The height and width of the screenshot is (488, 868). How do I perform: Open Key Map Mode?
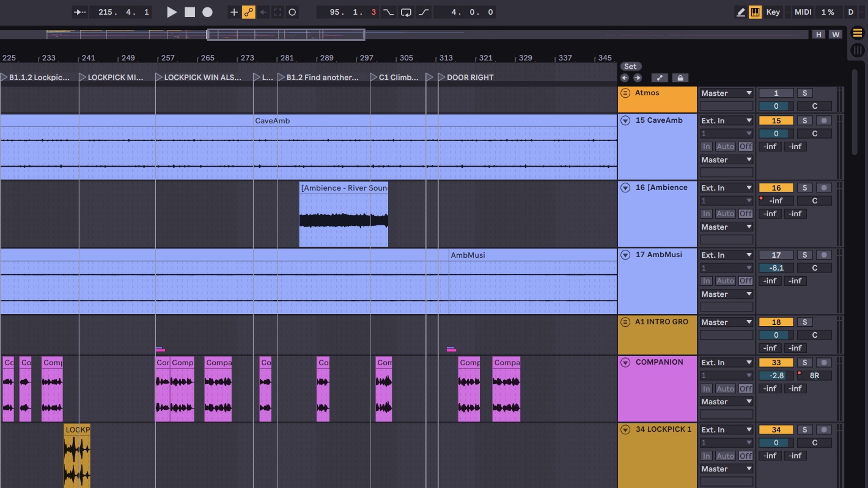coord(773,12)
